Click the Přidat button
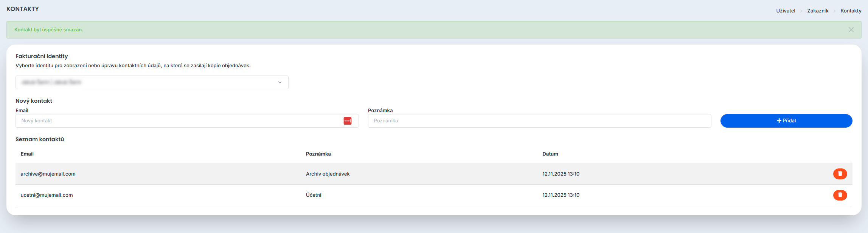 [x=786, y=121]
